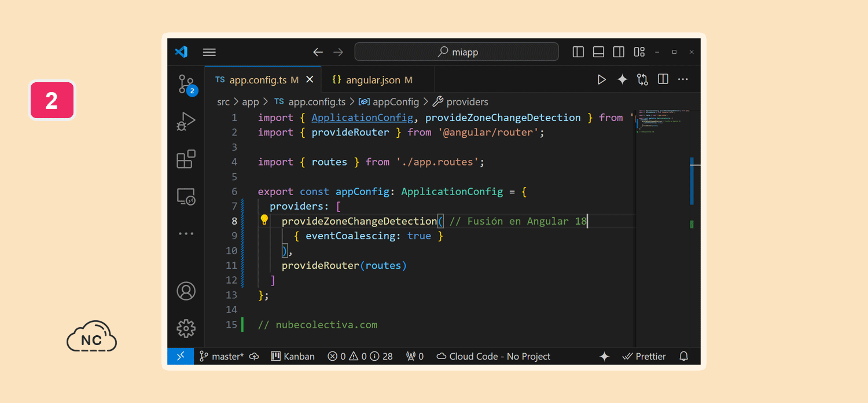Viewport: 868px width, 403px height.
Task: Click the eventCoalescing text on line 9
Action: [352, 236]
